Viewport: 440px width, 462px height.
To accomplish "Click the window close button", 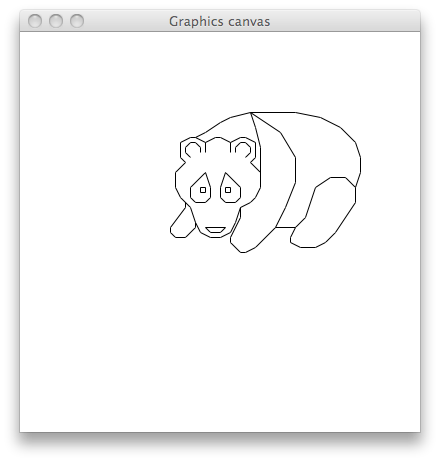I will tap(35, 21).
